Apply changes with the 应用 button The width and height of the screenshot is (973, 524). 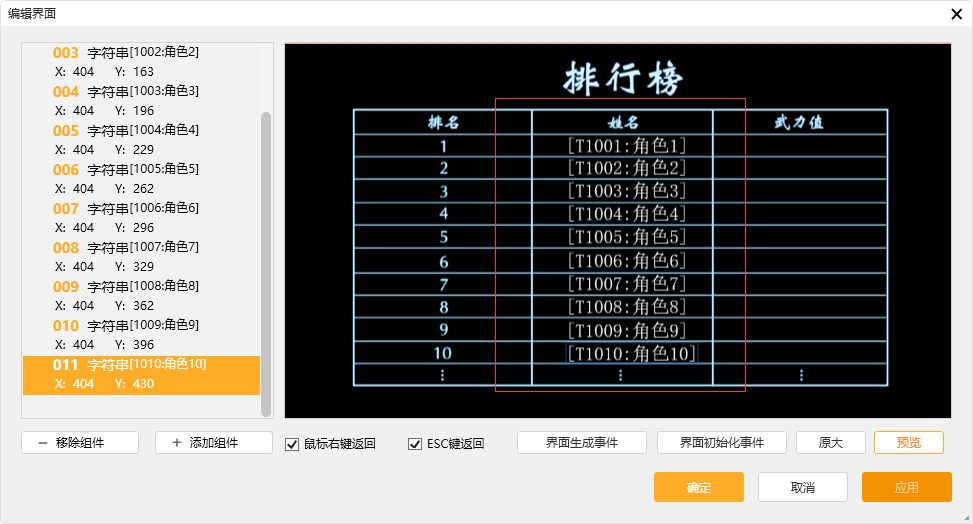[x=906, y=488]
